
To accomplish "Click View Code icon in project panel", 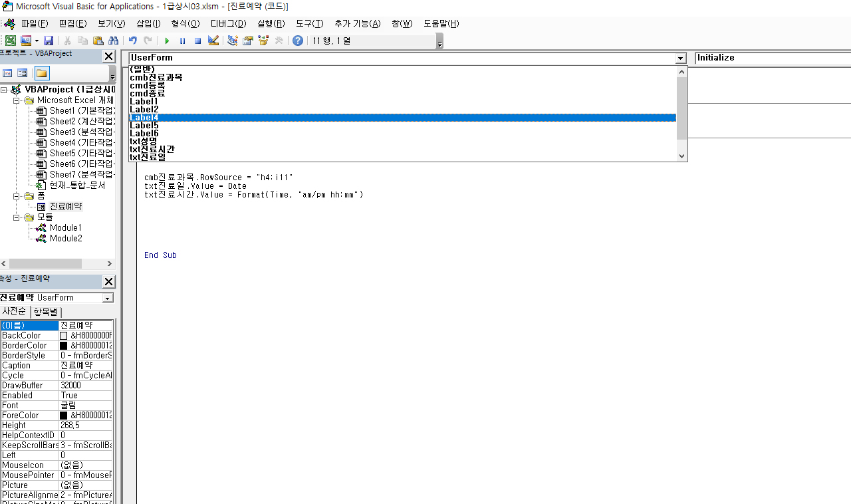I will [8, 73].
